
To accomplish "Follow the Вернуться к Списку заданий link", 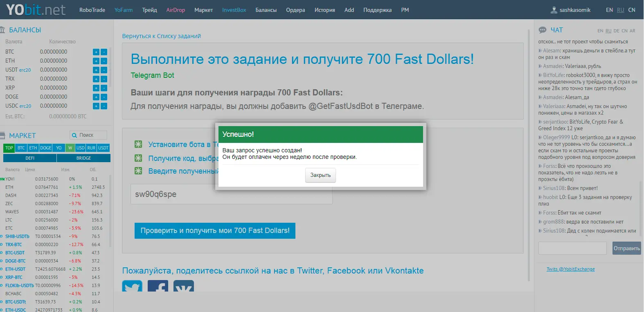I will coord(161,36).
